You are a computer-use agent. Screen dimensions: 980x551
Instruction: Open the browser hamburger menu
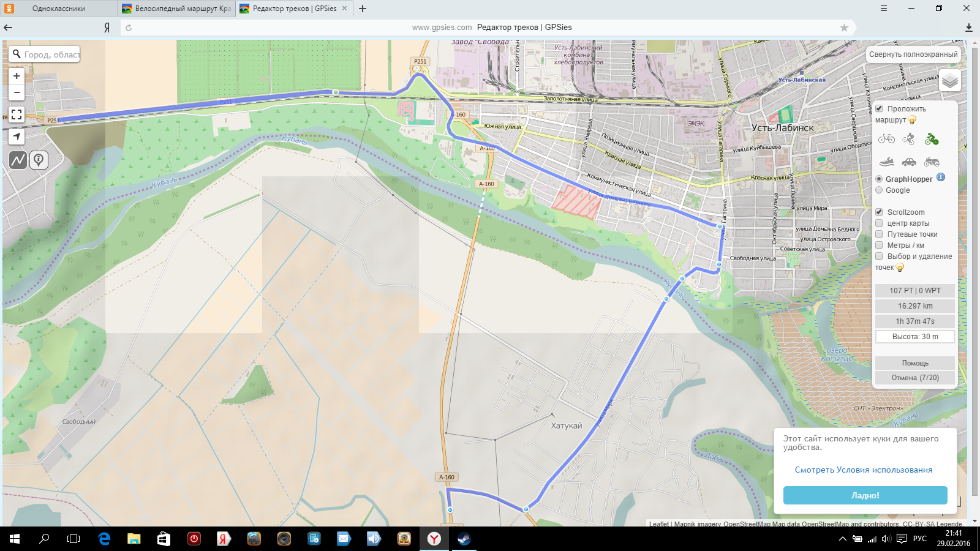click(883, 9)
